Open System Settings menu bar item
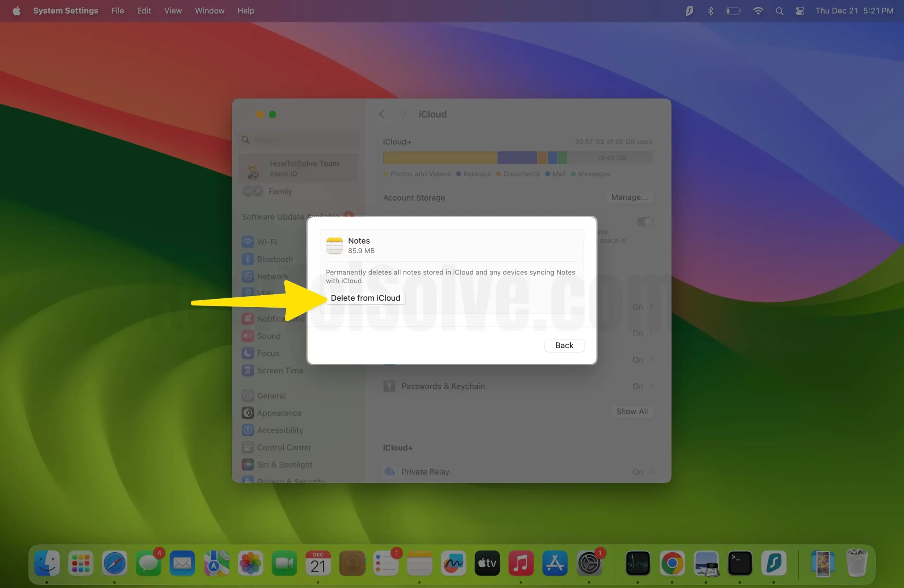This screenshot has width=904, height=588. pos(66,11)
